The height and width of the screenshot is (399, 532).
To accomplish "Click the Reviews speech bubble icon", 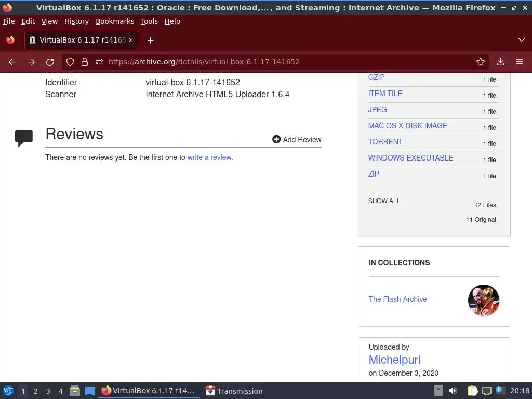I will [x=24, y=138].
